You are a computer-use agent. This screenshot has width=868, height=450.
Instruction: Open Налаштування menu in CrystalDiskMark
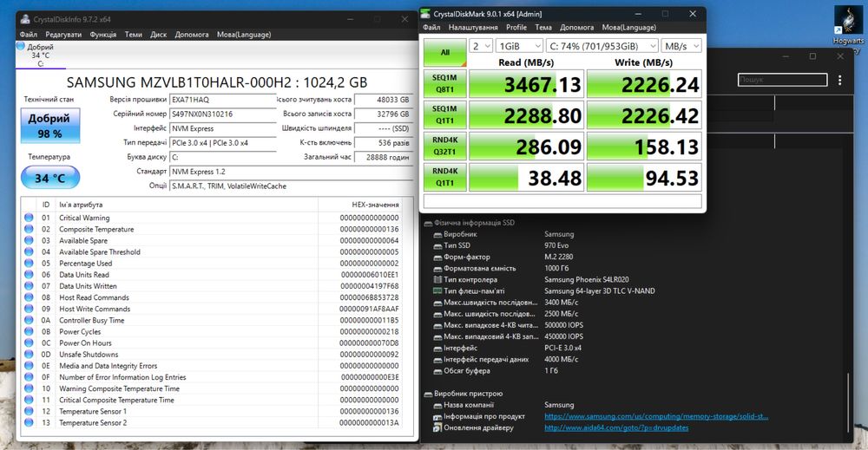click(x=473, y=27)
